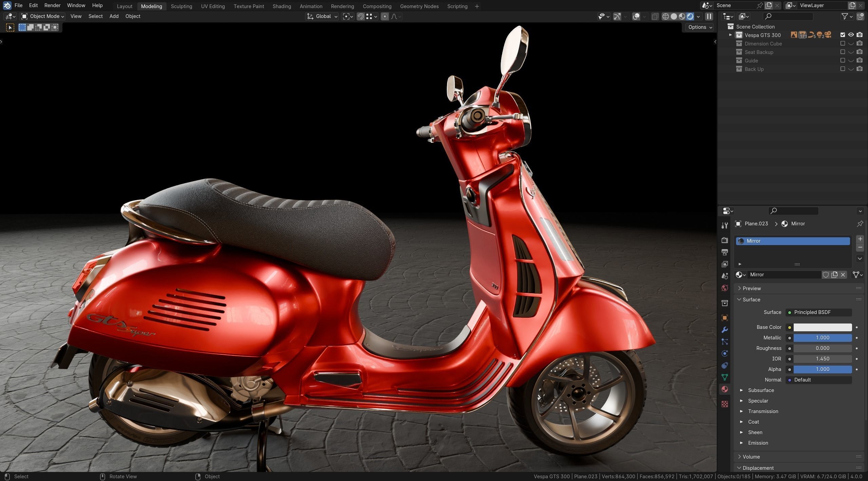Viewport: 868px width, 481px height.
Task: Pin the properties editor context
Action: point(860,224)
